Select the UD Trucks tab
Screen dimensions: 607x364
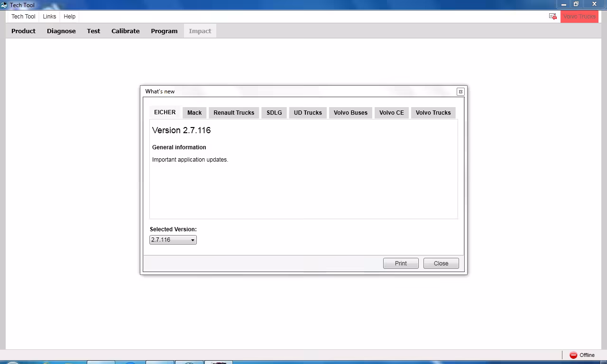tap(308, 113)
